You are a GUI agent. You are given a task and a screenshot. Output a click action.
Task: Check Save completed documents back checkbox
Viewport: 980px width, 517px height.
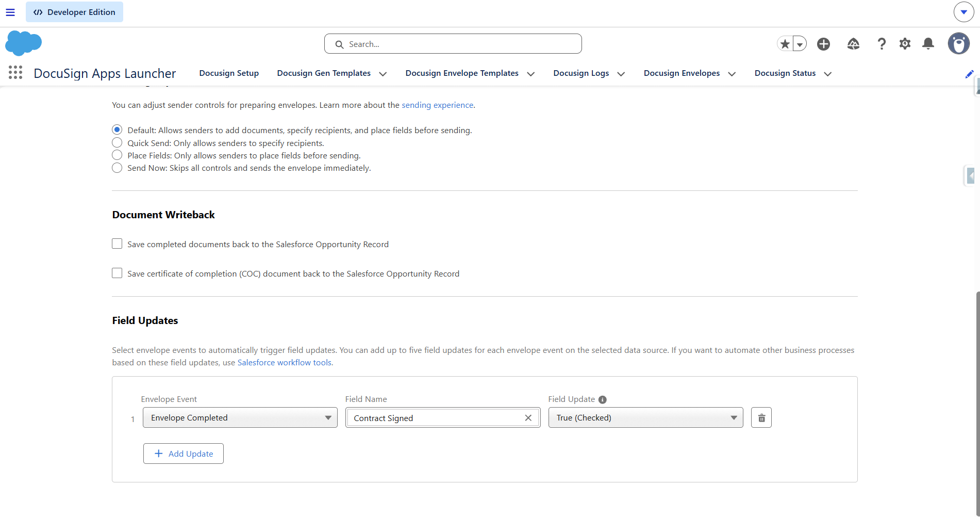pos(117,244)
